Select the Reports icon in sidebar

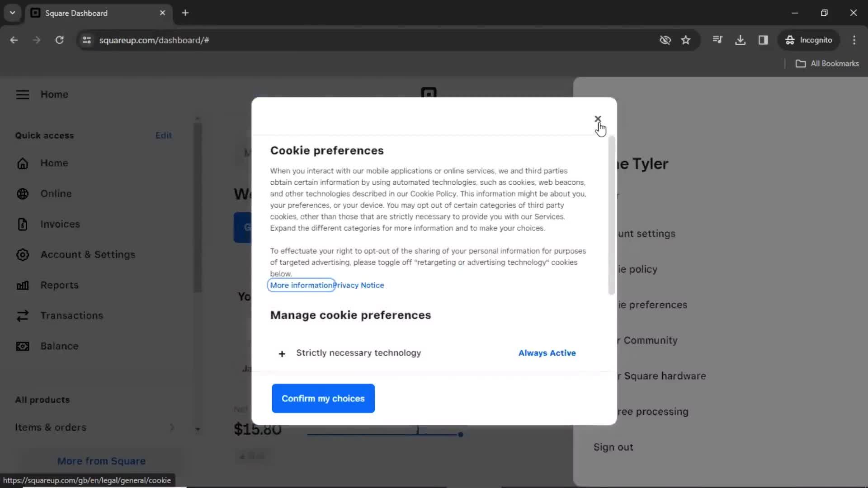point(22,285)
